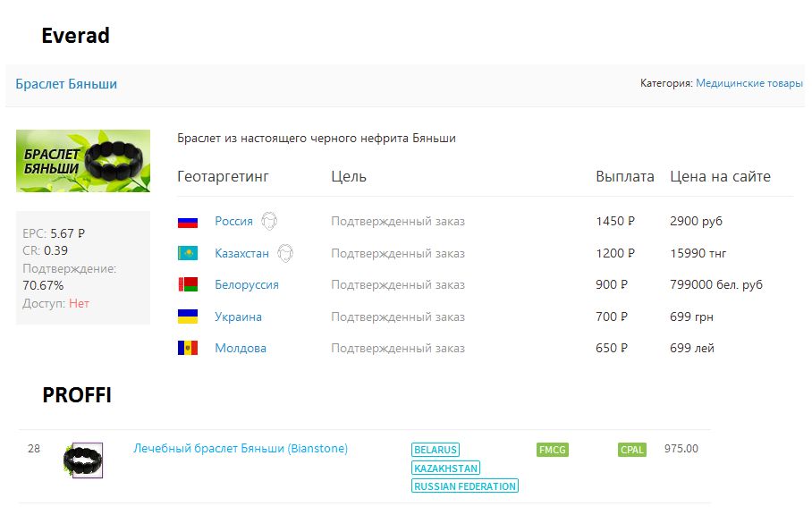Viewport: 812px width, 515px height.
Task: Click the offer description about черного нефрита
Action: coord(317,139)
